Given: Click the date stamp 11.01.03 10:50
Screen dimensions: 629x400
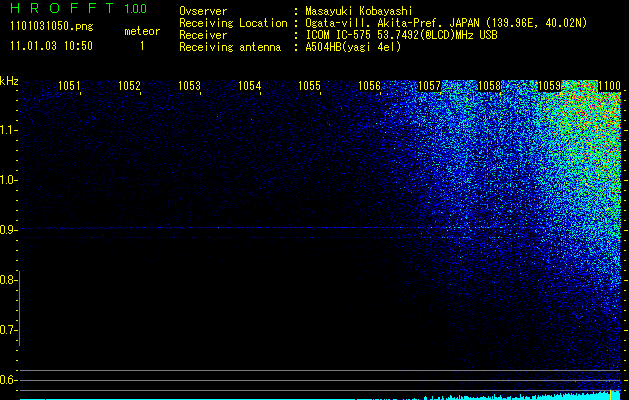Looking at the screenshot, I should pyautogui.click(x=51, y=46).
